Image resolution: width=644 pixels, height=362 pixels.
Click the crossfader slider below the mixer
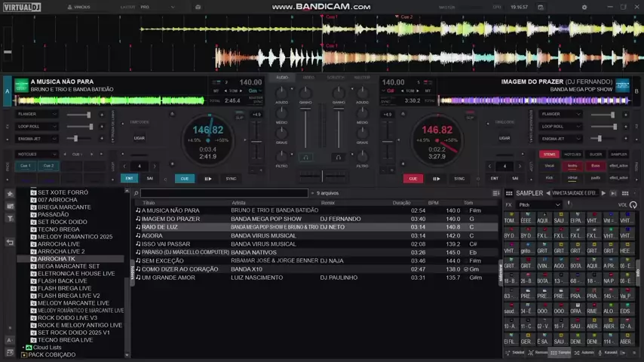coord(322,176)
